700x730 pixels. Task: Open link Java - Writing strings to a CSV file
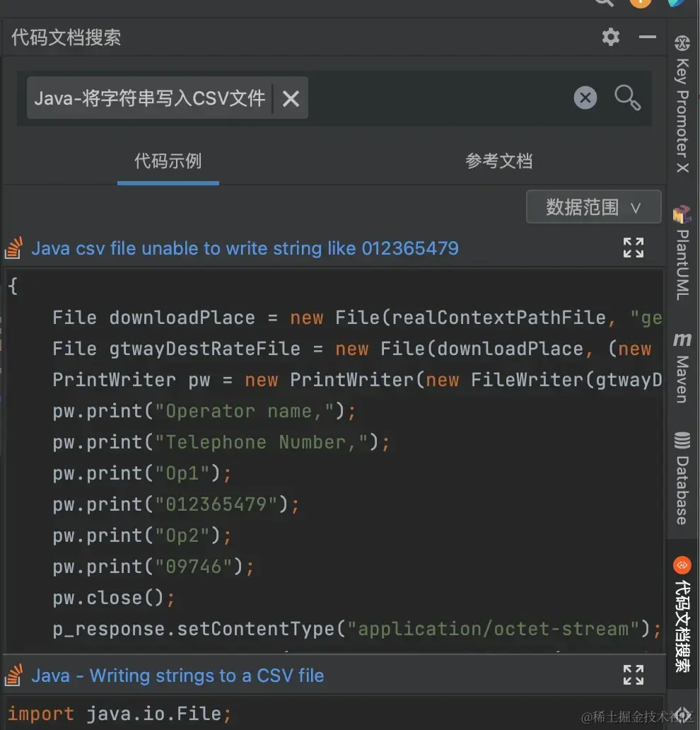click(177, 676)
